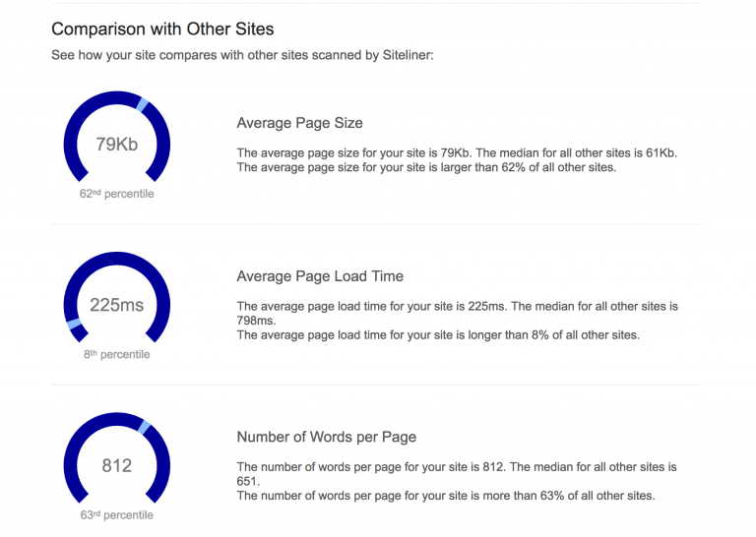Click the 62nd percentile label
This screenshot has width=756, height=537.
coord(117,194)
